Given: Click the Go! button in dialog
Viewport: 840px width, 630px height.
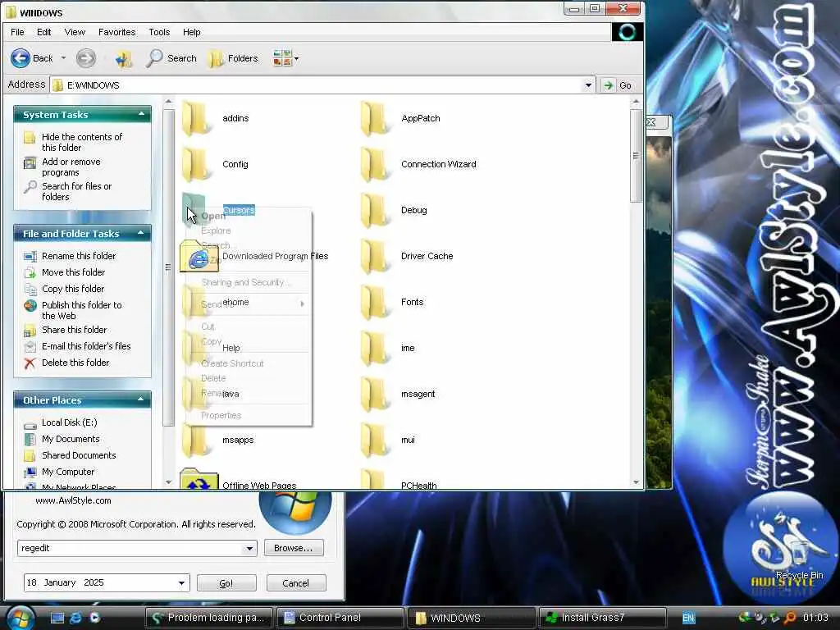Looking at the screenshot, I should click(x=226, y=583).
